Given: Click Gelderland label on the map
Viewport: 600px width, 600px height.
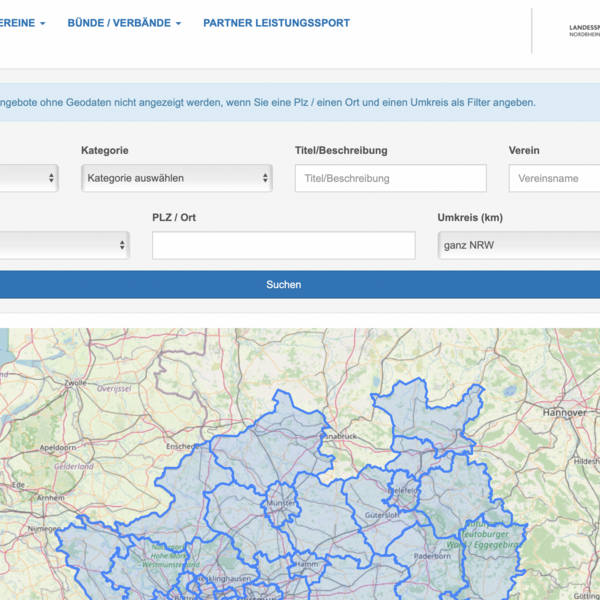Looking at the screenshot, I should click(x=74, y=466).
